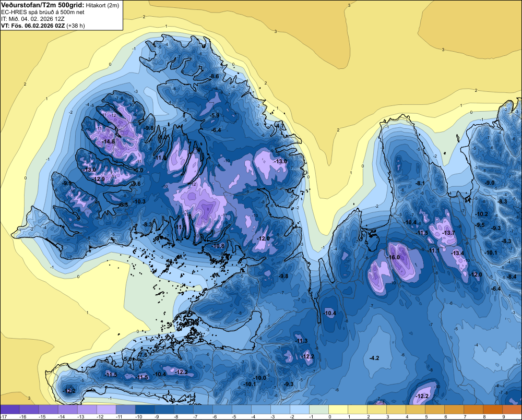Viewport: 522px width, 420px height.
Task: Click the legend swatch between -17 and -16
Action: pyautogui.click(x=10, y=409)
